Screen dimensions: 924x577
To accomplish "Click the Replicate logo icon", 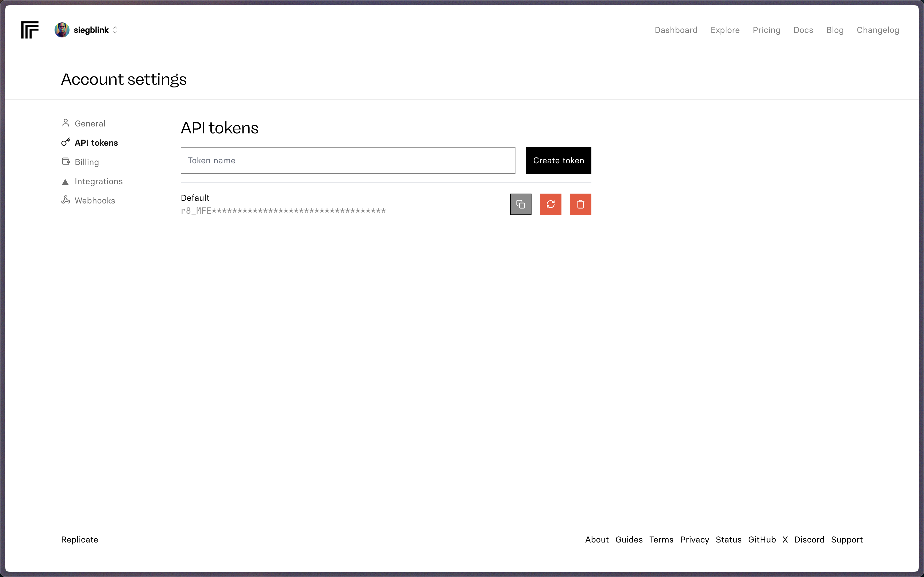I will 30,30.
